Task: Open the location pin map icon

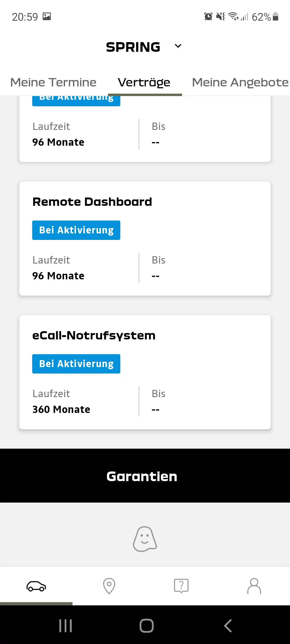Action: click(109, 586)
